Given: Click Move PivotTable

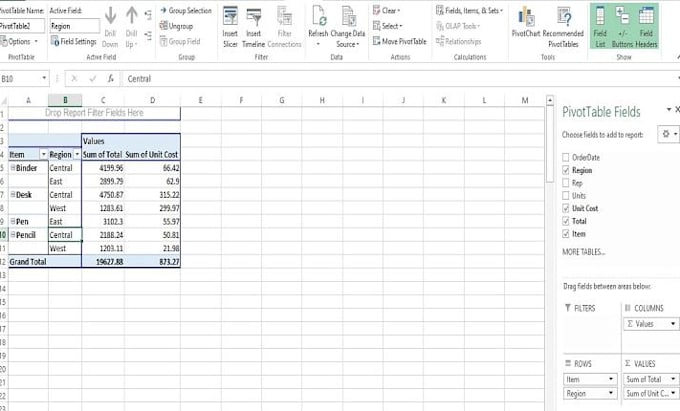Looking at the screenshot, I should click(400, 42).
